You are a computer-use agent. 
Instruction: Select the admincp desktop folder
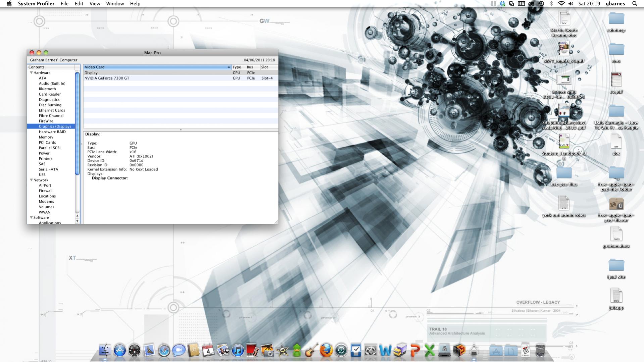point(616,22)
